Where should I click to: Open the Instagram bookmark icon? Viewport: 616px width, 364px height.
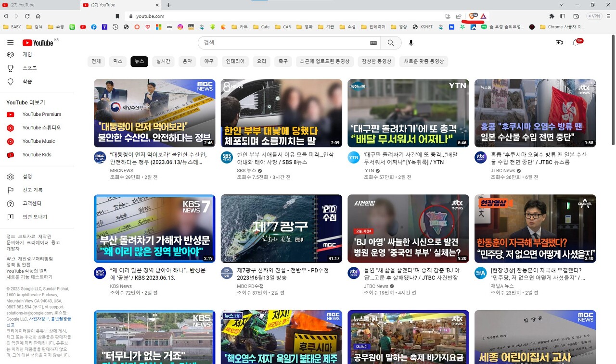coord(180,27)
